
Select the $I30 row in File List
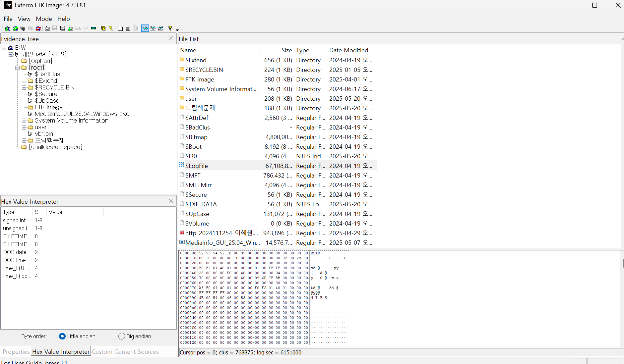pyautogui.click(x=278, y=156)
